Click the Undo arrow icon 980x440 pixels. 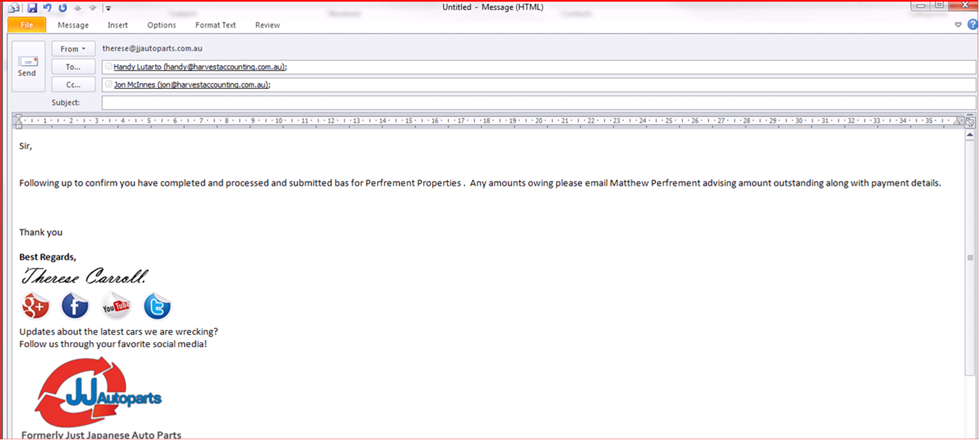[48, 8]
